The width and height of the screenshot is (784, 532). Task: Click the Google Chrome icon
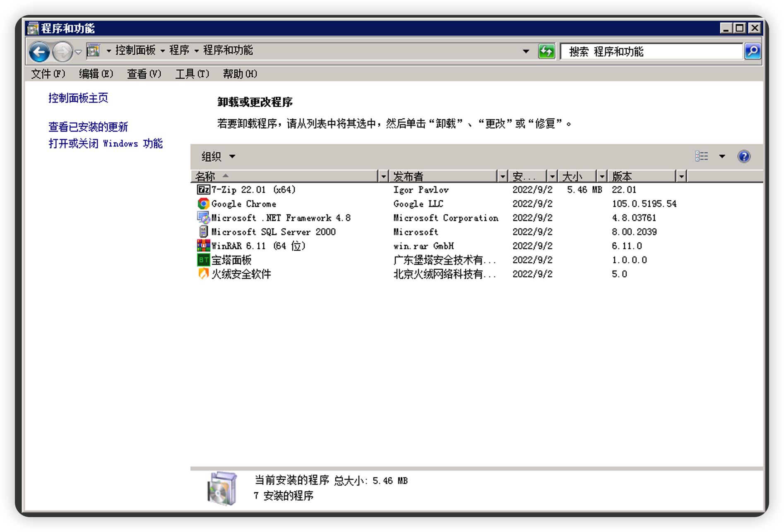coord(203,204)
